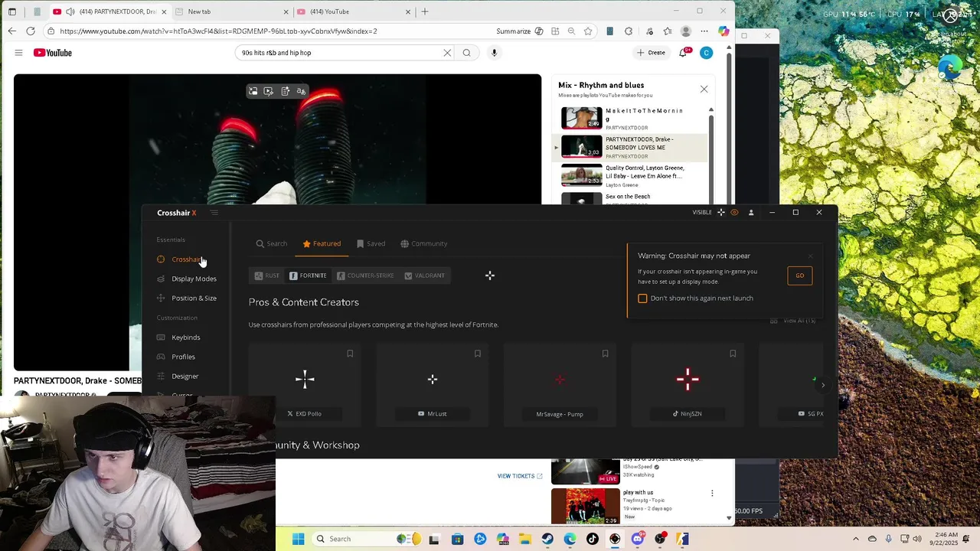Image resolution: width=980 pixels, height=551 pixels.
Task: Click YouTube search magnifier button
Action: [466, 53]
